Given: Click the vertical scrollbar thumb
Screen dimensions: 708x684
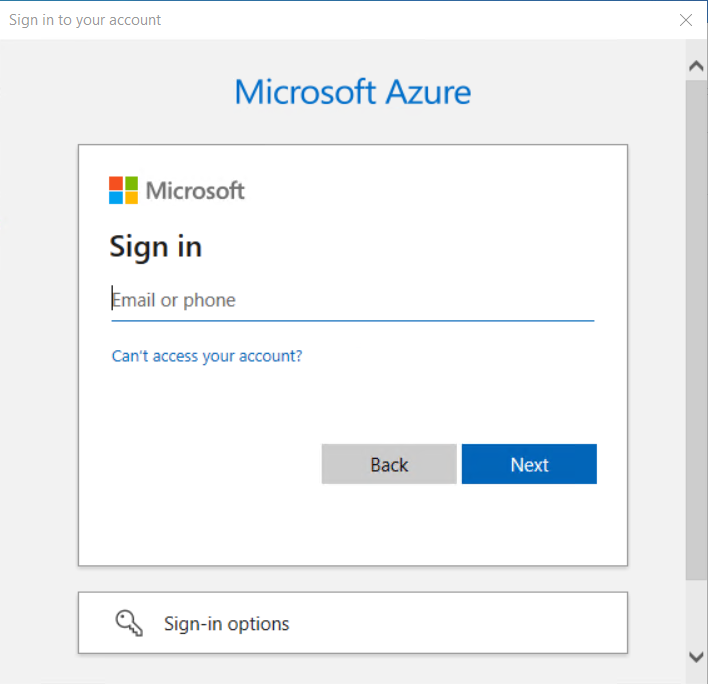Looking at the screenshot, I should pos(696,330).
